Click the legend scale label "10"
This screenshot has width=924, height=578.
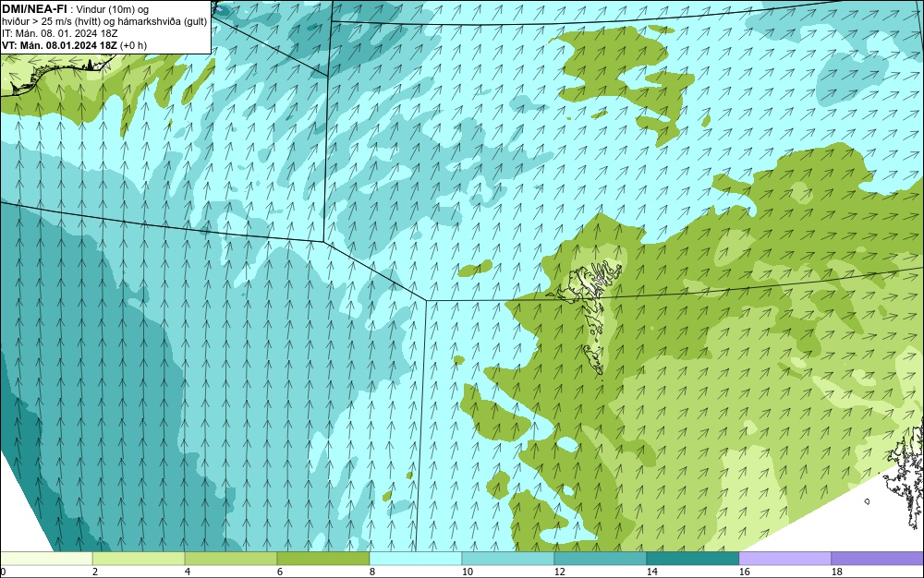click(468, 572)
